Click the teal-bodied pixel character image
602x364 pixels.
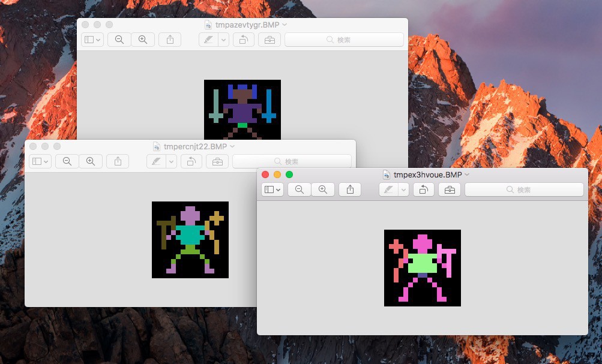190,240
